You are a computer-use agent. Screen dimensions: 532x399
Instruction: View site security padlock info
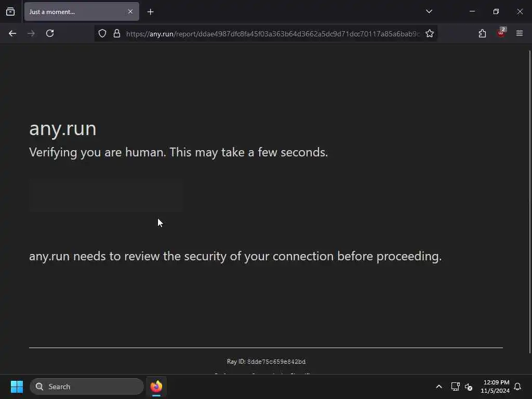pyautogui.click(x=117, y=33)
